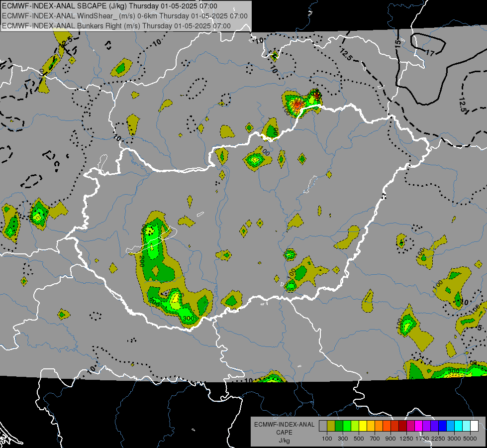The image size is (487, 448).
Task: Select the olive 100–200 legend swatch
Action: pyautogui.click(x=331, y=426)
